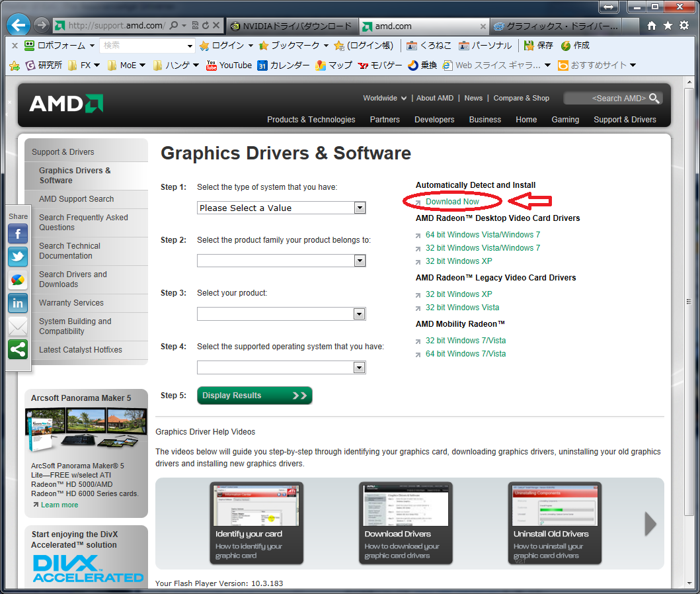The height and width of the screenshot is (594, 700).
Task: Share page on Twitter
Action: click(18, 257)
